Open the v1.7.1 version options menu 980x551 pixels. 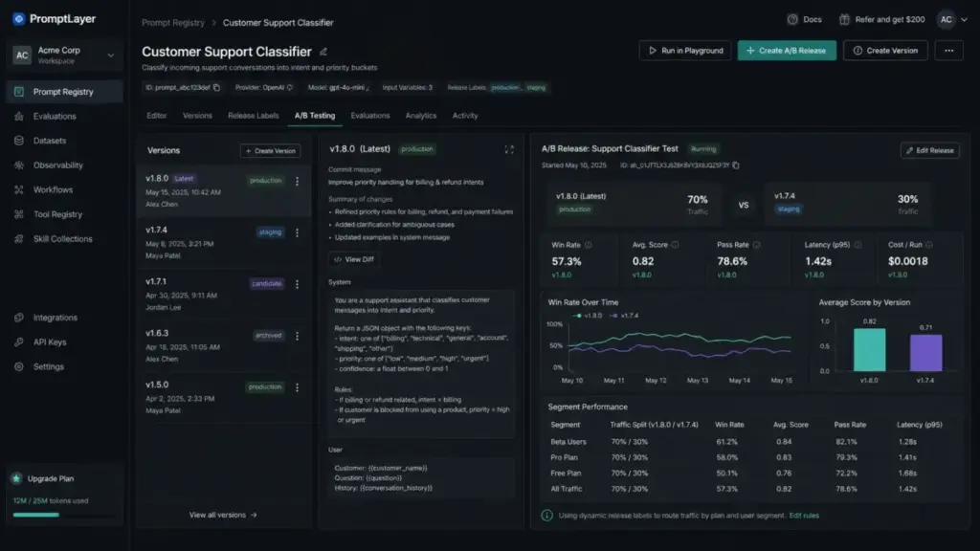(x=297, y=284)
